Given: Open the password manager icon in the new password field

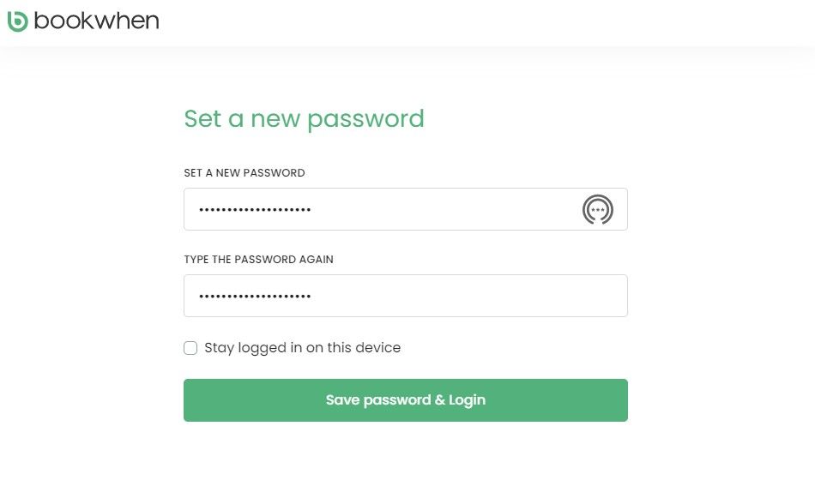Looking at the screenshot, I should tap(598, 210).
